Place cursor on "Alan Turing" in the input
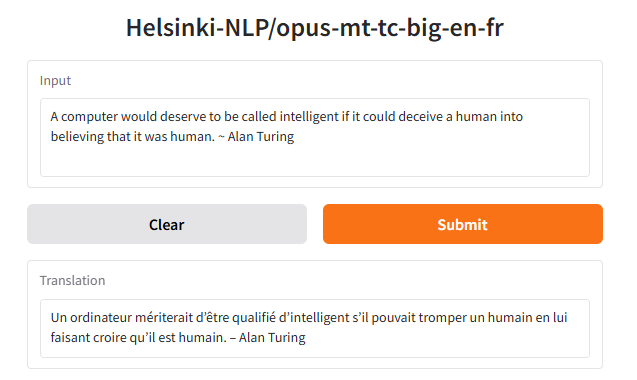Viewport: 637px width, 380px height. [x=261, y=137]
